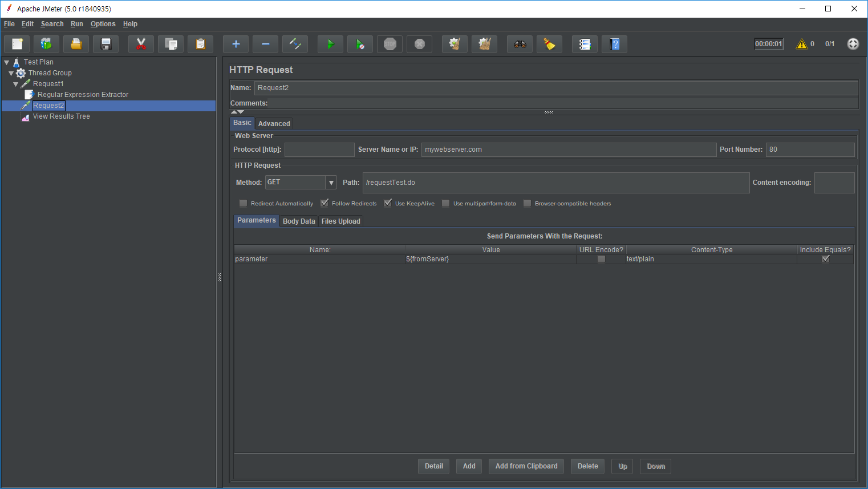Click the comments panel collapse arrows
This screenshot has width=868, height=489.
coord(237,112)
